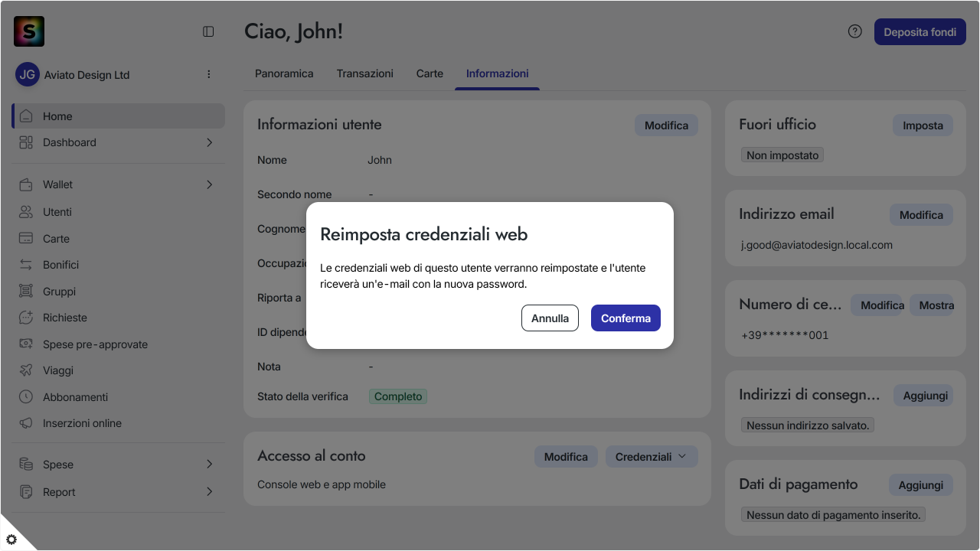Screen dimensions: 980x551
Task: Click Annulla to cancel the dialog
Action: click(550, 318)
